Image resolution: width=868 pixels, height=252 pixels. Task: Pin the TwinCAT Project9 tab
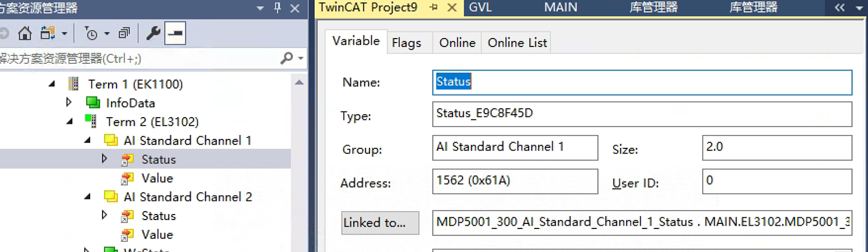433,7
